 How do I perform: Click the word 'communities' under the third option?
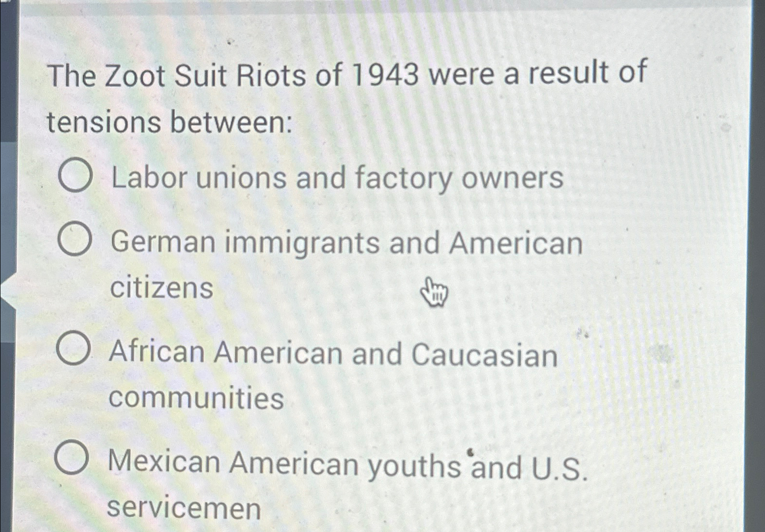tap(196, 397)
